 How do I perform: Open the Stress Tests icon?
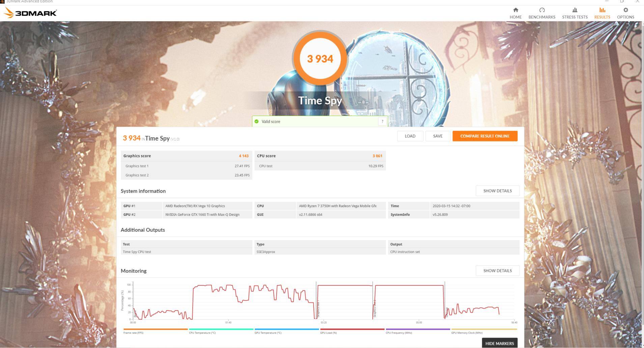pyautogui.click(x=575, y=10)
